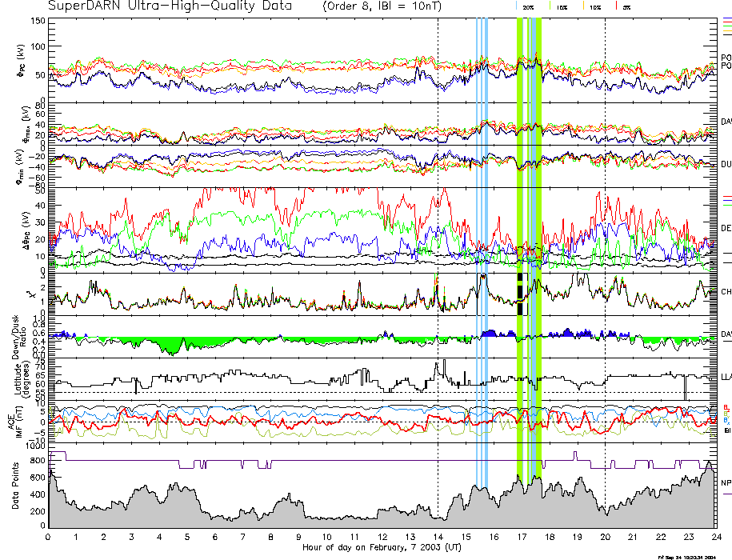Click the green 15% legend line

550,6
